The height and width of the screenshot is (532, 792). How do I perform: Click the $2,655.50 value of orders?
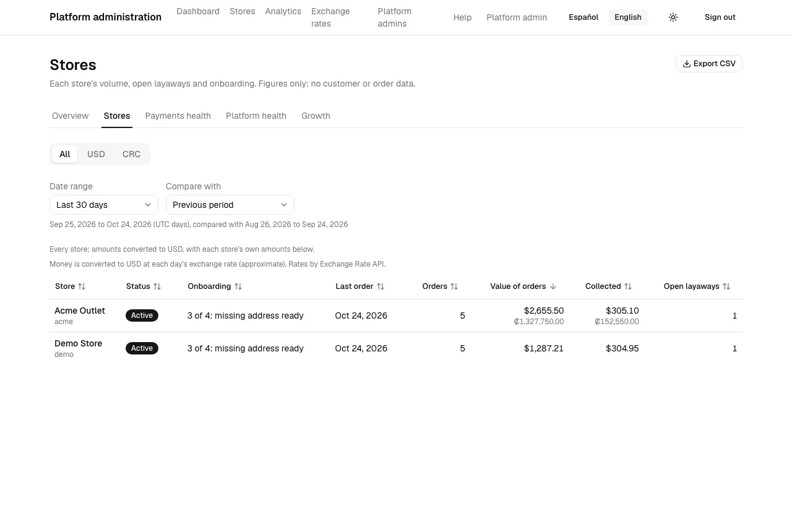(544, 311)
